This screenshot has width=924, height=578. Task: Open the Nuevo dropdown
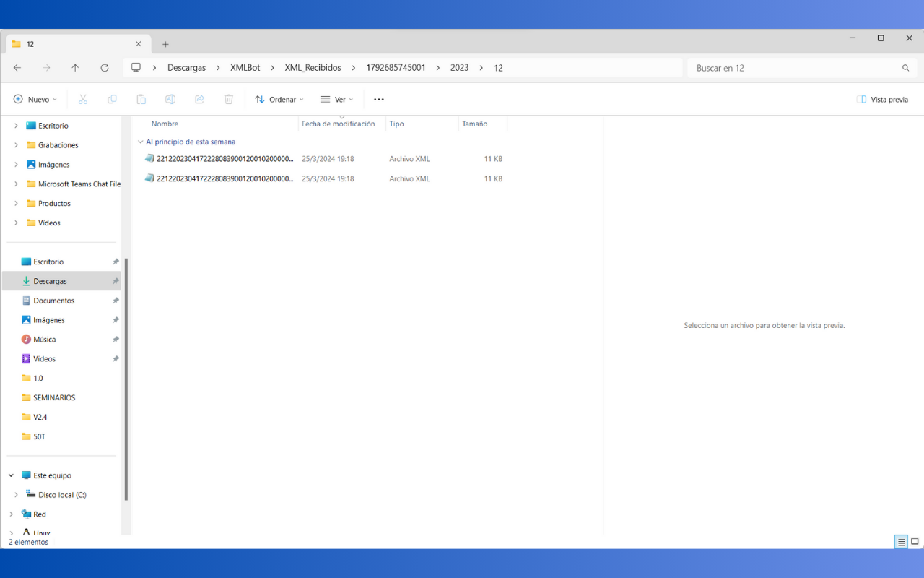click(x=35, y=99)
